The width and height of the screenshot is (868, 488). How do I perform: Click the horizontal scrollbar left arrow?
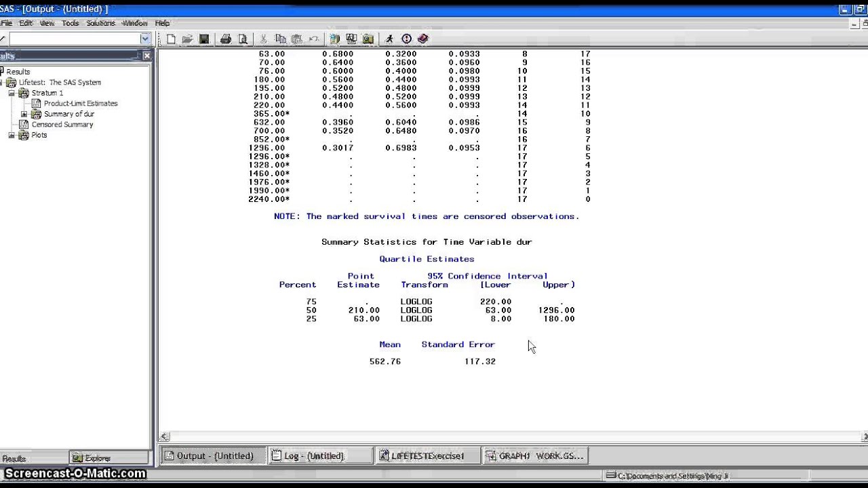point(164,437)
